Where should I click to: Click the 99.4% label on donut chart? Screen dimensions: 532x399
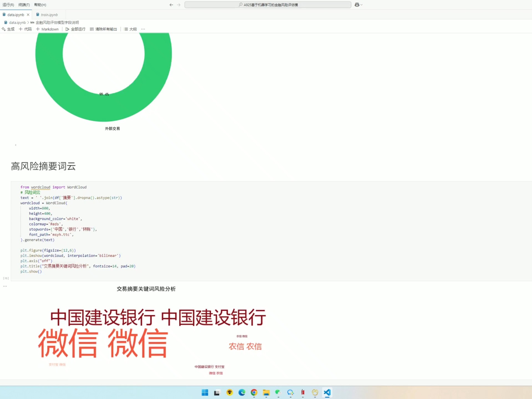pos(104,94)
